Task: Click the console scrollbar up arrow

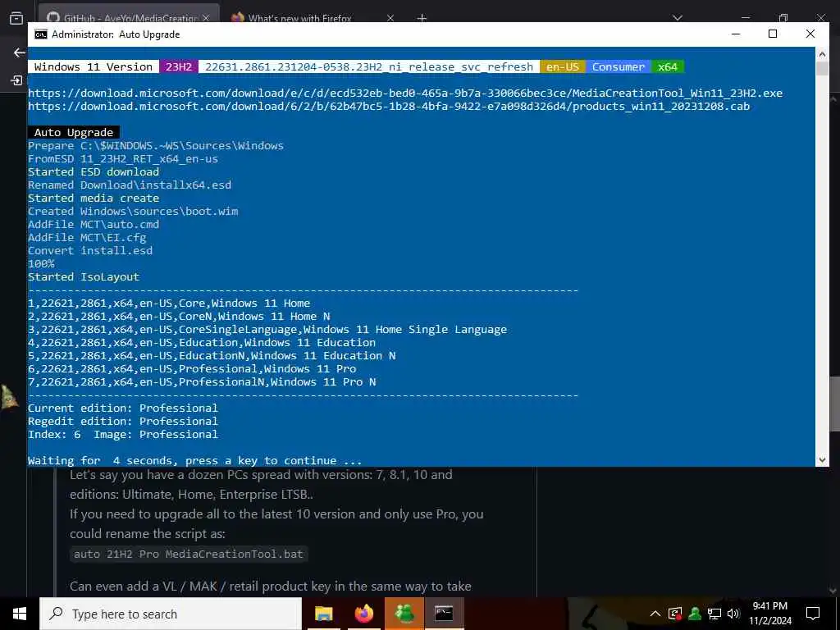Action: pyautogui.click(x=822, y=54)
